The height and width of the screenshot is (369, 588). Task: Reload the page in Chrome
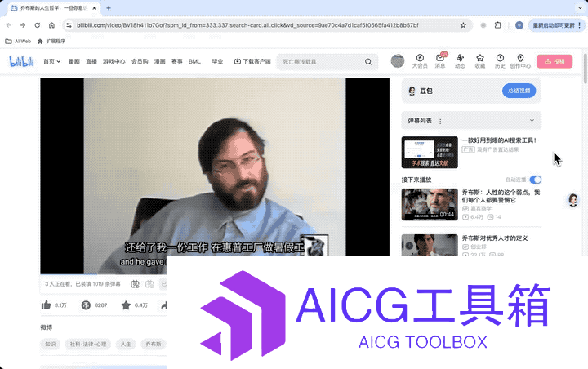37,25
